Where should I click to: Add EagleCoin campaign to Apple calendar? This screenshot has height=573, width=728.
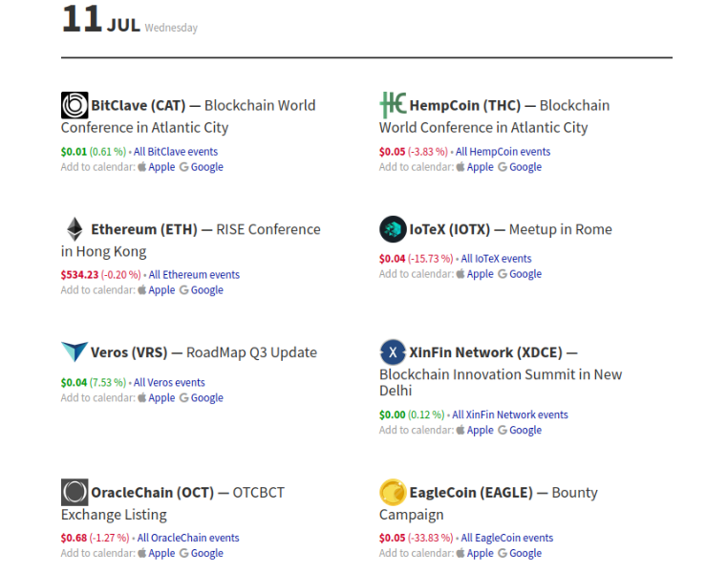pyautogui.click(x=480, y=554)
